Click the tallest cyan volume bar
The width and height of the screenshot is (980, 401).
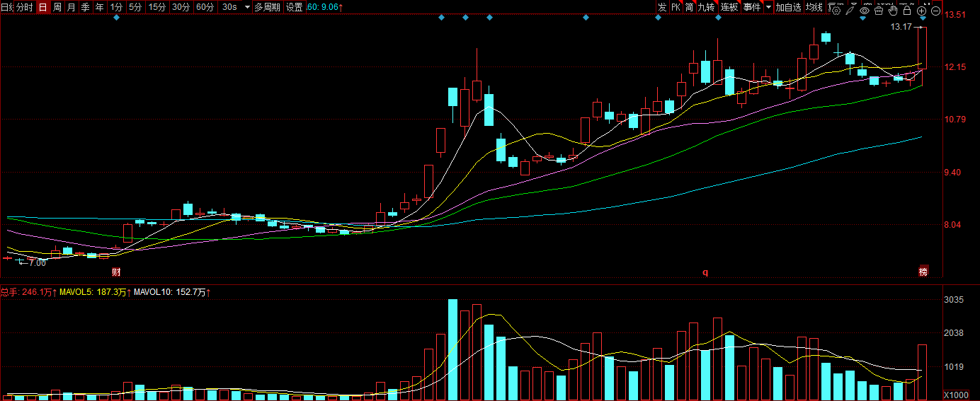click(453, 349)
